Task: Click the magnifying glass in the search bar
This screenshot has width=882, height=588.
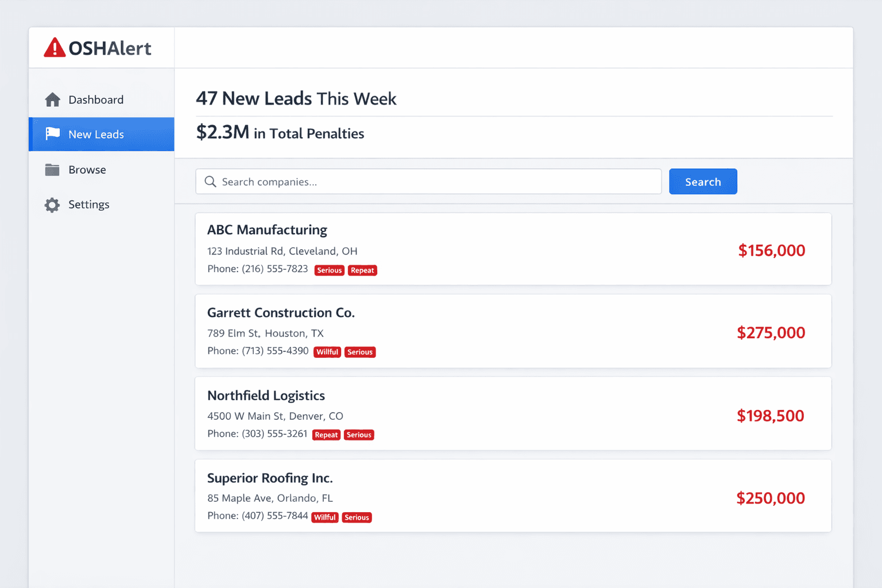Action: (x=210, y=181)
